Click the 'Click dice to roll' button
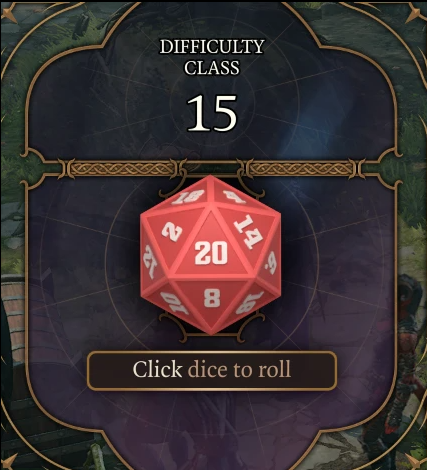The width and height of the screenshot is (427, 470). (x=212, y=370)
